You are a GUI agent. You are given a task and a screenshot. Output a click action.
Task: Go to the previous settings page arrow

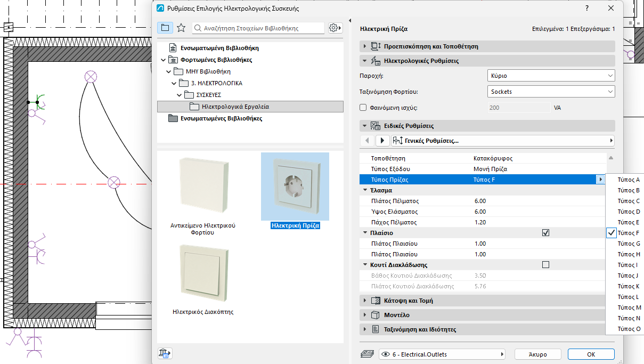click(367, 141)
